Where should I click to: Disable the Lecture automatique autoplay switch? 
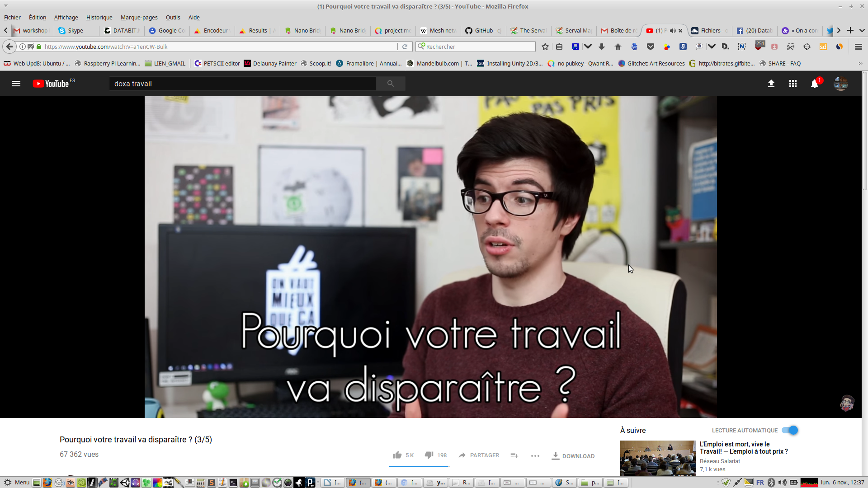coord(790,430)
